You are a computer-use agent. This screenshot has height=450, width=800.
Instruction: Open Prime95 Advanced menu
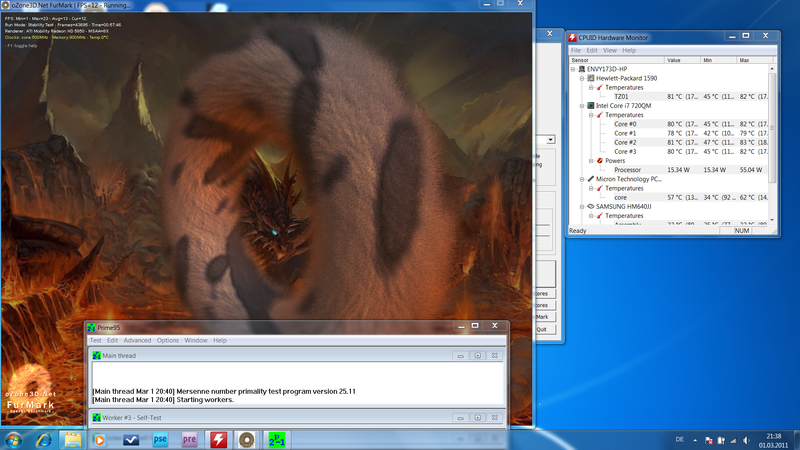point(137,340)
